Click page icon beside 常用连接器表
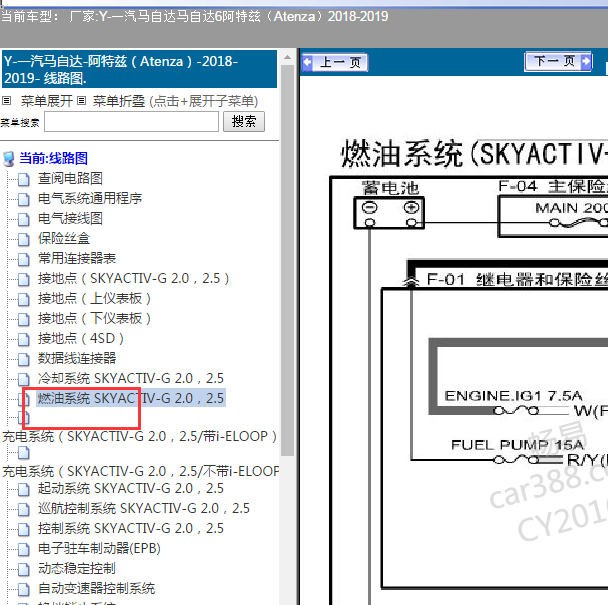This screenshot has height=605, width=608. pos(24,259)
